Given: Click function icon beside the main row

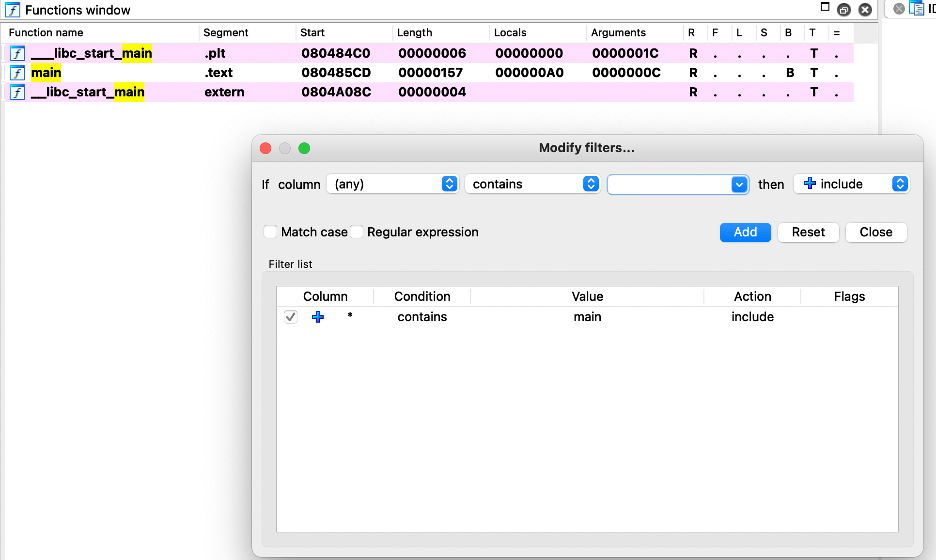Looking at the screenshot, I should pos(17,73).
